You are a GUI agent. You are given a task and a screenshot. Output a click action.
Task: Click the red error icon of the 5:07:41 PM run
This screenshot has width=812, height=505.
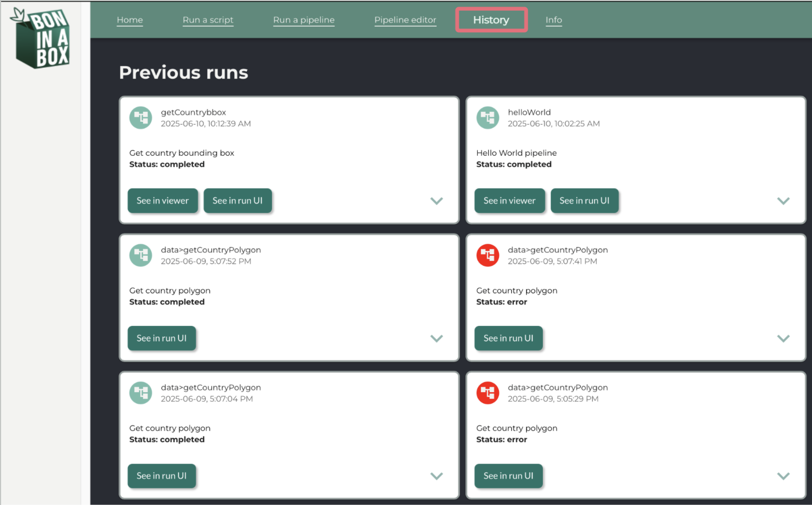[x=488, y=255]
